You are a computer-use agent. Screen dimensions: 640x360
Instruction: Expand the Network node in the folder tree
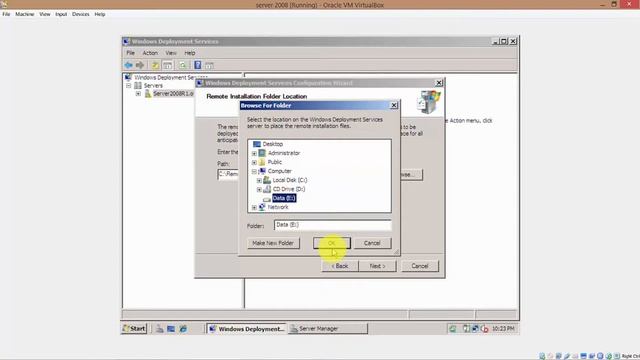coord(254,207)
